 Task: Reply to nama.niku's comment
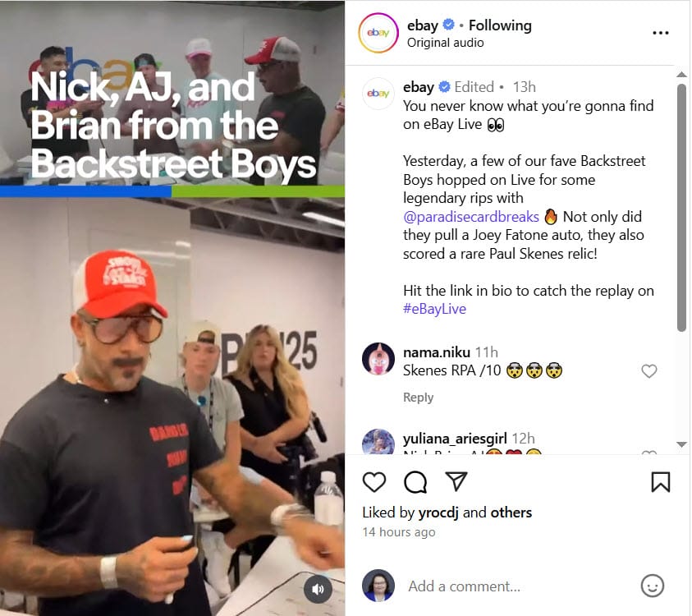pos(418,398)
